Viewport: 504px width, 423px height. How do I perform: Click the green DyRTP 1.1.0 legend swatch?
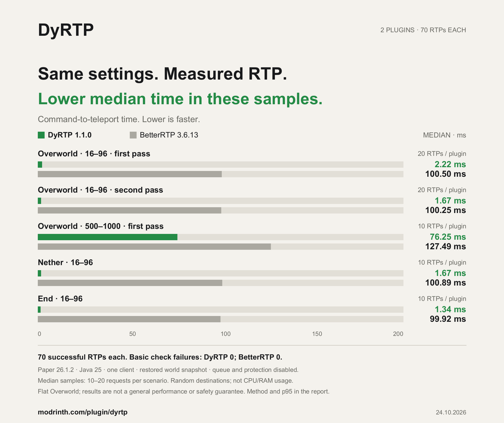(x=41, y=135)
